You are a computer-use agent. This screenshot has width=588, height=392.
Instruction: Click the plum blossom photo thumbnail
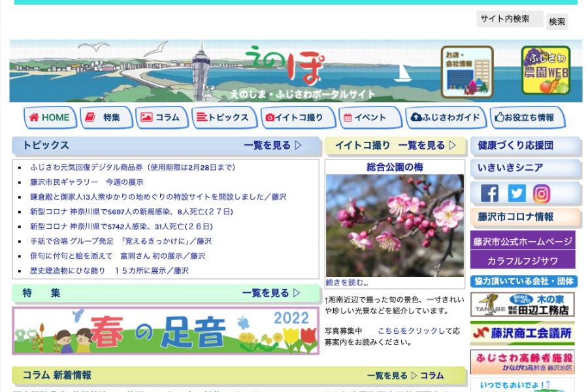coord(395,225)
